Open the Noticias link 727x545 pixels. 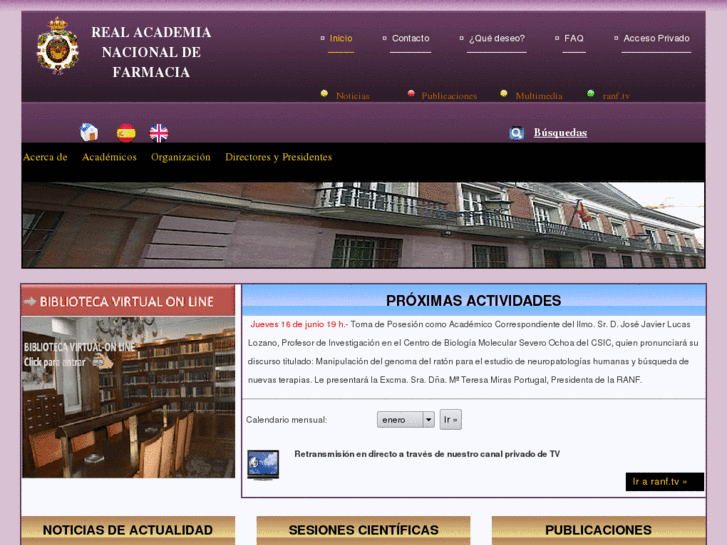[x=352, y=96]
